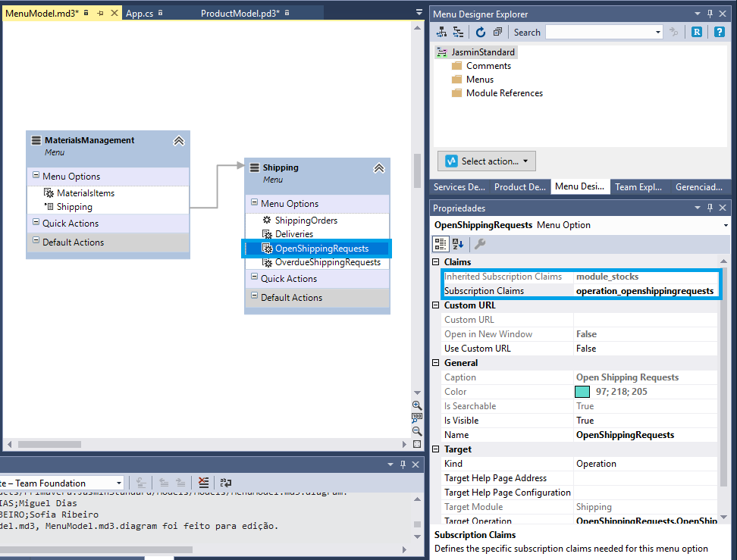Open the Propriedades object selector dropdown
The width and height of the screenshot is (737, 560).
[726, 225]
